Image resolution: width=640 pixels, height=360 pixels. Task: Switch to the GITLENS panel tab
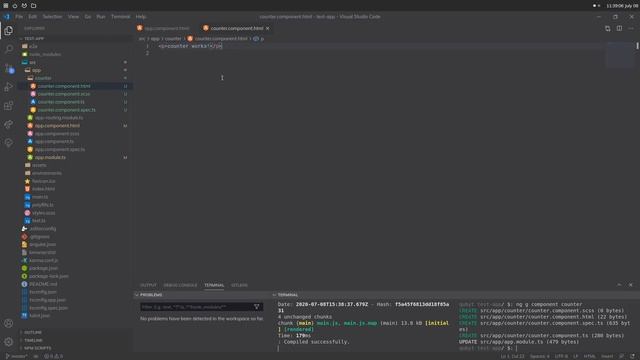239,285
